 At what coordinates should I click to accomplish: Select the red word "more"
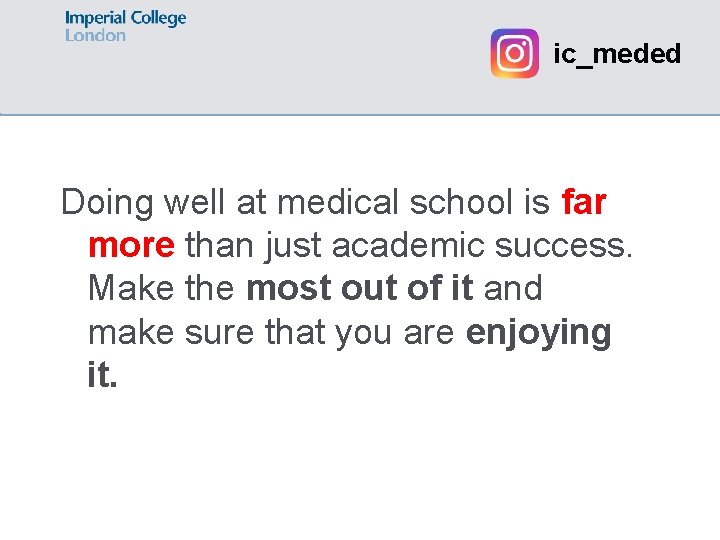click(x=131, y=246)
